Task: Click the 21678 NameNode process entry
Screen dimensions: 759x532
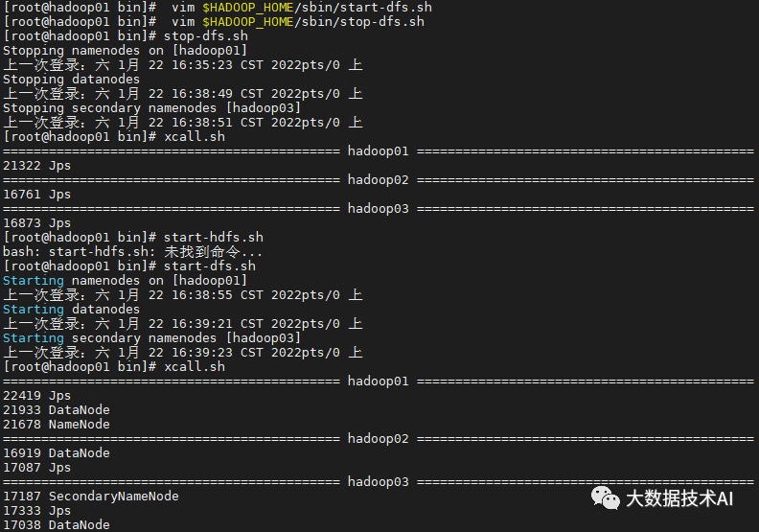Action: click(56, 425)
